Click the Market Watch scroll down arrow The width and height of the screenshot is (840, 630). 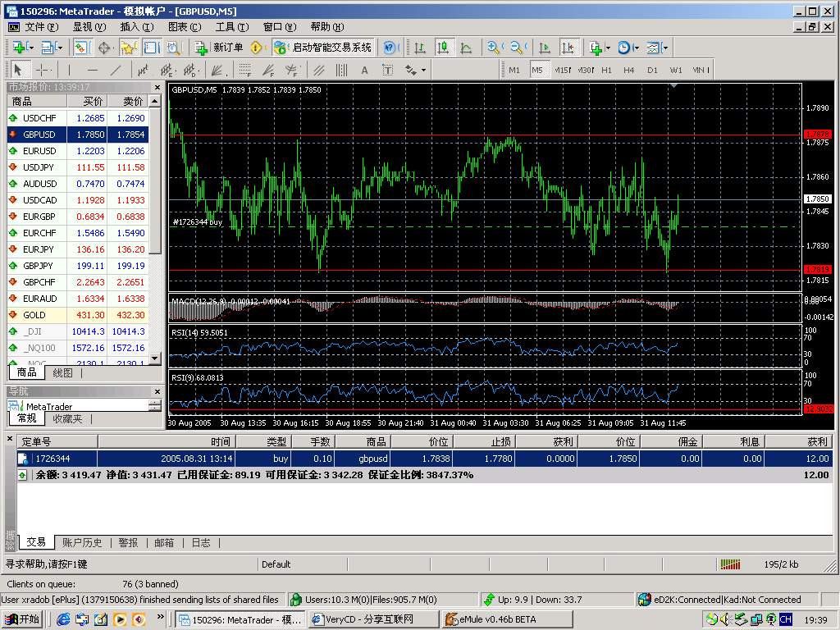pyautogui.click(x=155, y=358)
